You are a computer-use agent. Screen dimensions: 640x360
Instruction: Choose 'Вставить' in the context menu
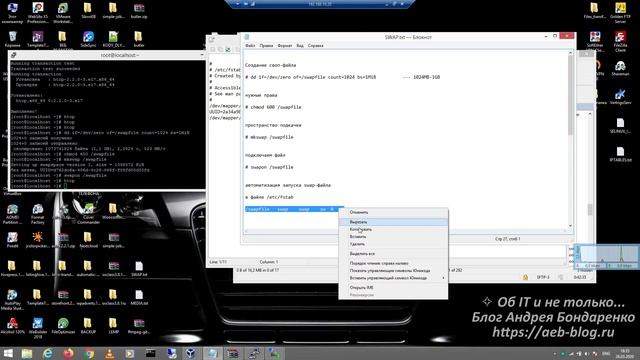(393, 237)
